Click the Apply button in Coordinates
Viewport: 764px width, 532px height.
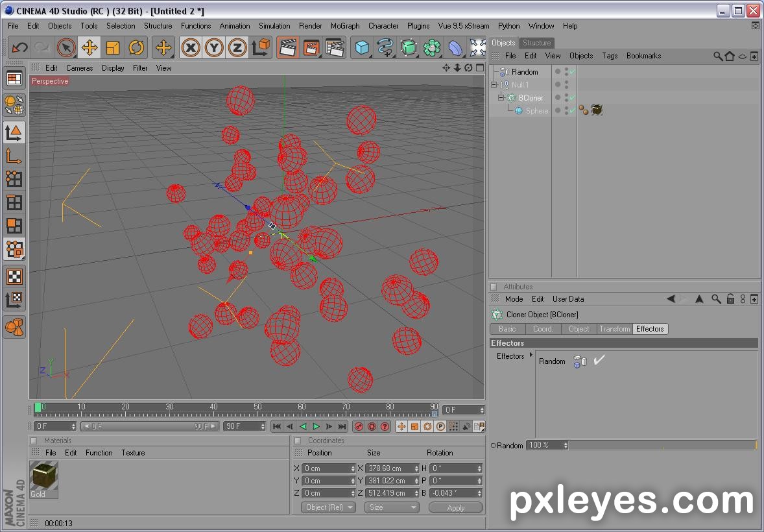pos(455,507)
